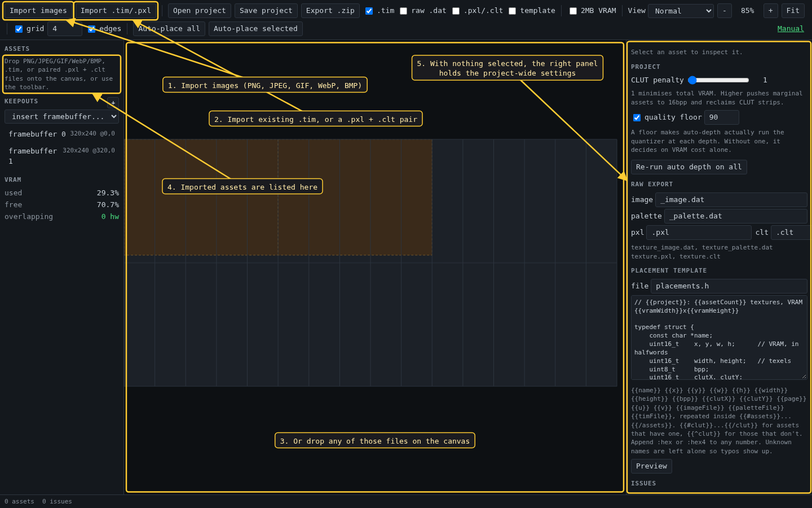
Task: Open the View mode dropdown showing Normal
Action: click(x=681, y=11)
